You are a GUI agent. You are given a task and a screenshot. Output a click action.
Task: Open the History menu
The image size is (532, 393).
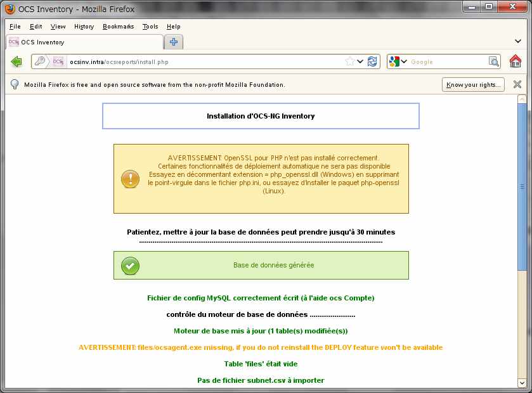[84, 27]
